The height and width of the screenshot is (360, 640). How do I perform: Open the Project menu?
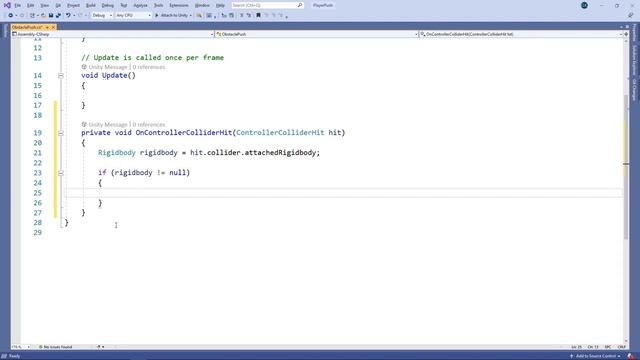(x=73, y=5)
